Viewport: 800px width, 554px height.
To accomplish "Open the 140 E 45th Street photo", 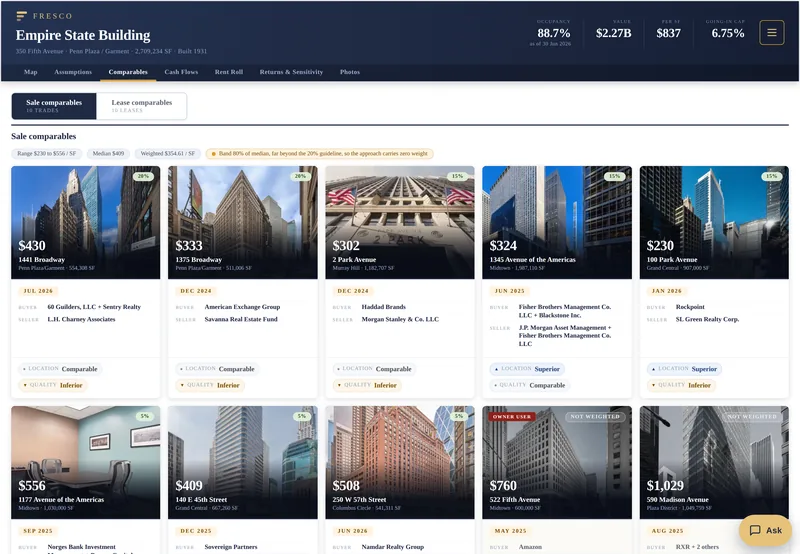I will pos(243,462).
